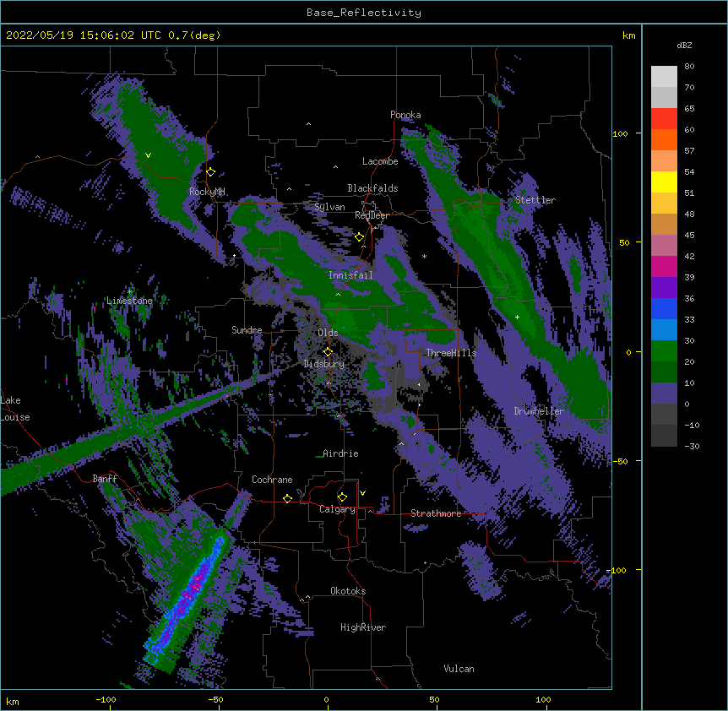Click the Louise label at the left edge
This screenshot has width=728, height=711.
(x=15, y=417)
